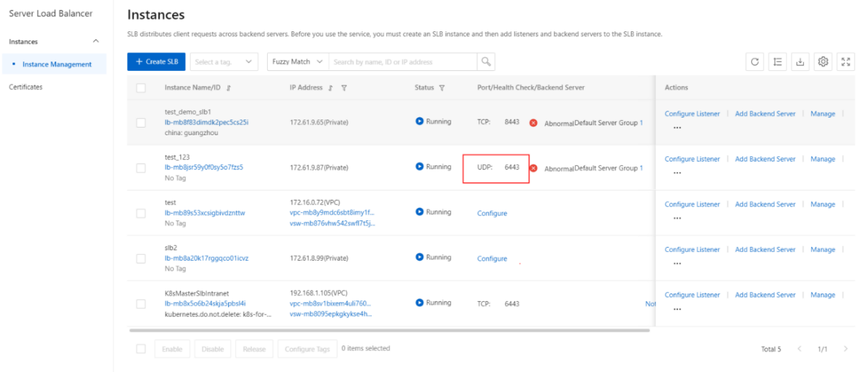Check the test_123 row checkbox
868x372 pixels.
point(141,168)
